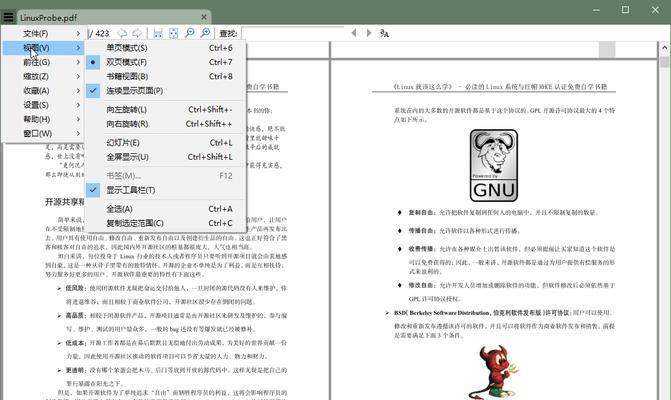Expand submenu arrow next to 设置(S)
Screen dimensions: 671x400
coord(78,105)
